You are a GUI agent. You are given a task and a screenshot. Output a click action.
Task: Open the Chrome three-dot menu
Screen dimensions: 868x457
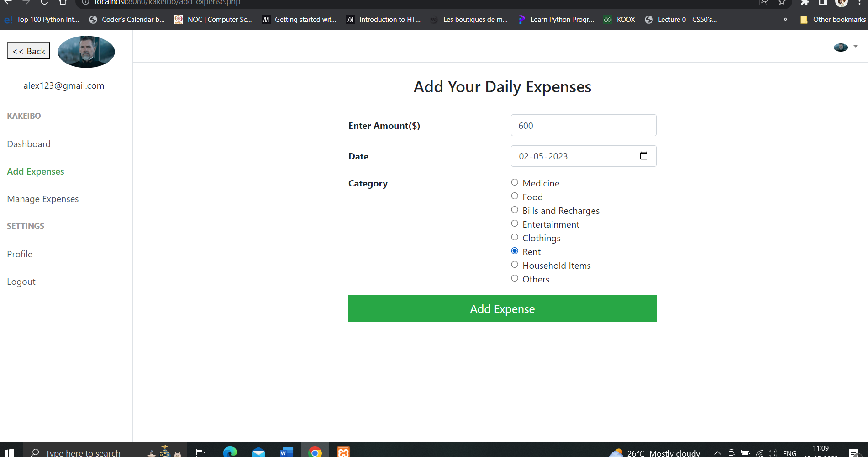[x=860, y=3]
